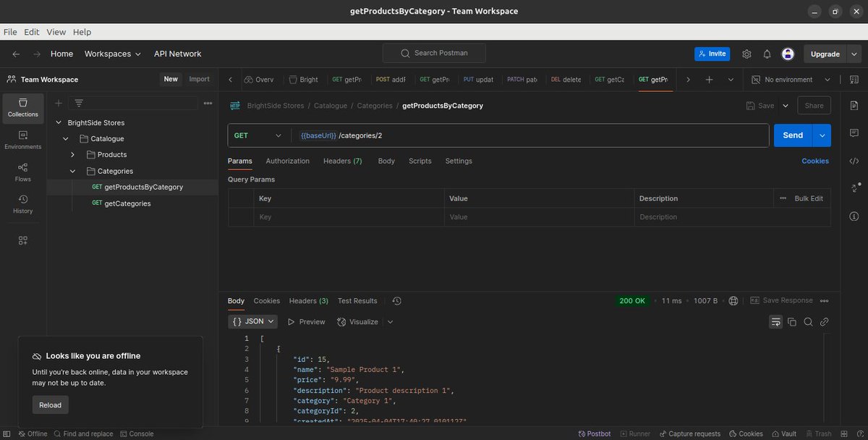The width and height of the screenshot is (868, 440).
Task: Click the create new collection plus icon
Action: 59,103
